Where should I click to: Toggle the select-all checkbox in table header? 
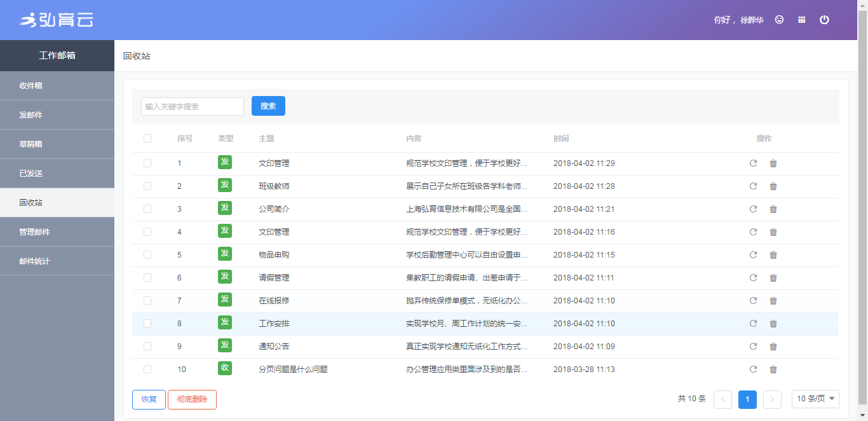coord(147,139)
